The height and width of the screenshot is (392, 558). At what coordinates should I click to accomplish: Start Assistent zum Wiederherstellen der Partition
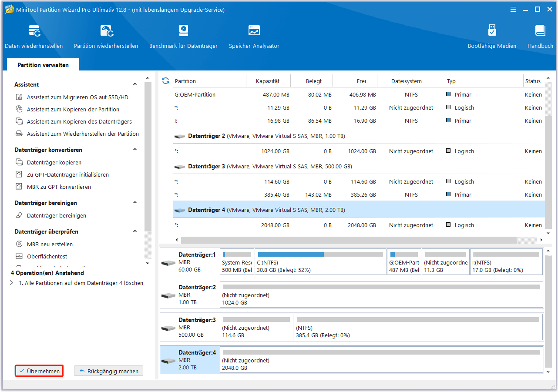[x=77, y=134]
